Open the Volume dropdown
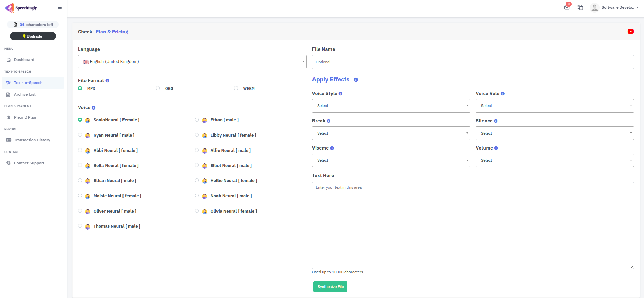This screenshot has width=644, height=298. point(555,160)
